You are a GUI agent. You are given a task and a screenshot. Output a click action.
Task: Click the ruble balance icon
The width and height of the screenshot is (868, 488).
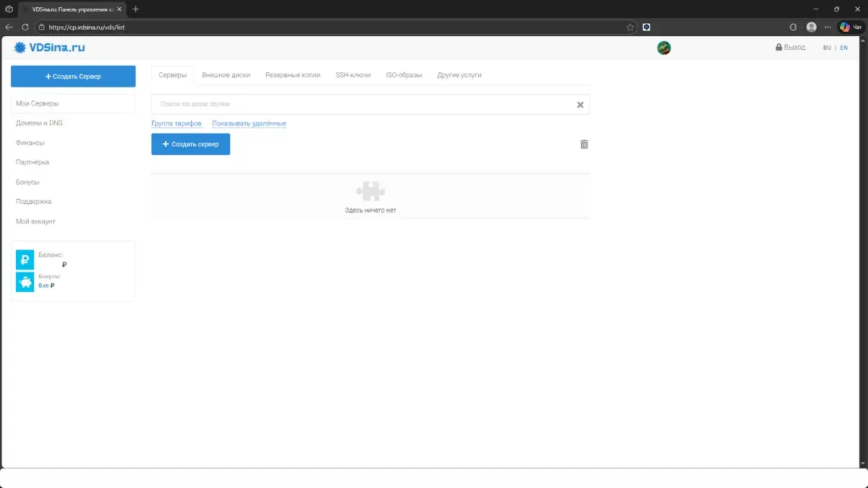pyautogui.click(x=25, y=260)
